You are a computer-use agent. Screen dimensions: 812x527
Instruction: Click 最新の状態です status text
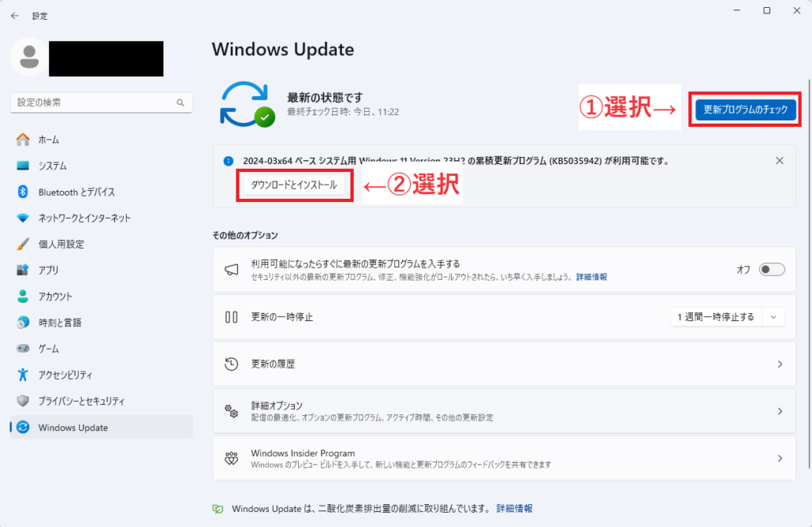pos(325,97)
